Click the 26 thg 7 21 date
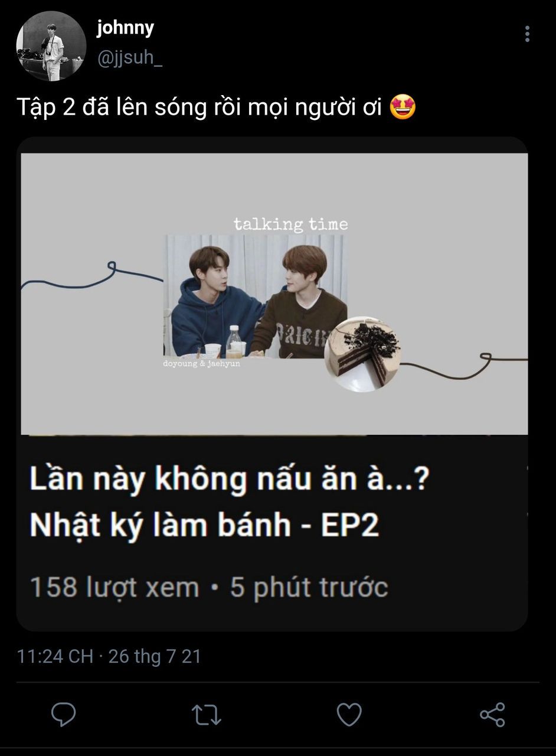 [x=155, y=656]
